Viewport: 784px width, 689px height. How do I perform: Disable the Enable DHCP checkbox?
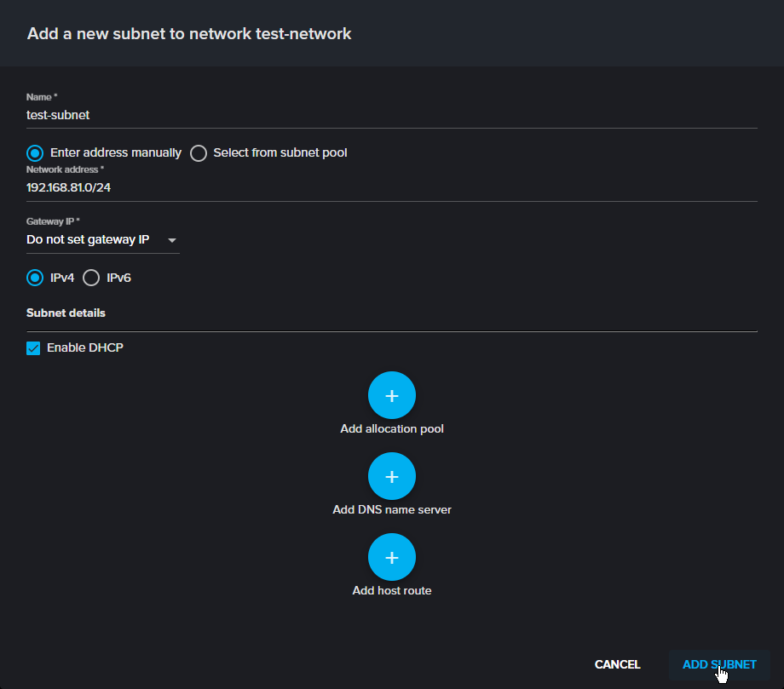pos(33,347)
